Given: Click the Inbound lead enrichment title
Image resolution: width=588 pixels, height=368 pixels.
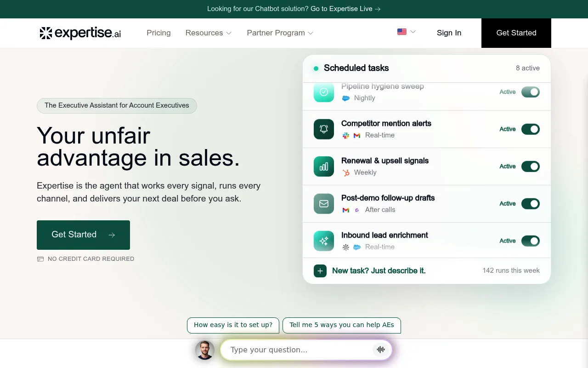Looking at the screenshot, I should point(384,235).
